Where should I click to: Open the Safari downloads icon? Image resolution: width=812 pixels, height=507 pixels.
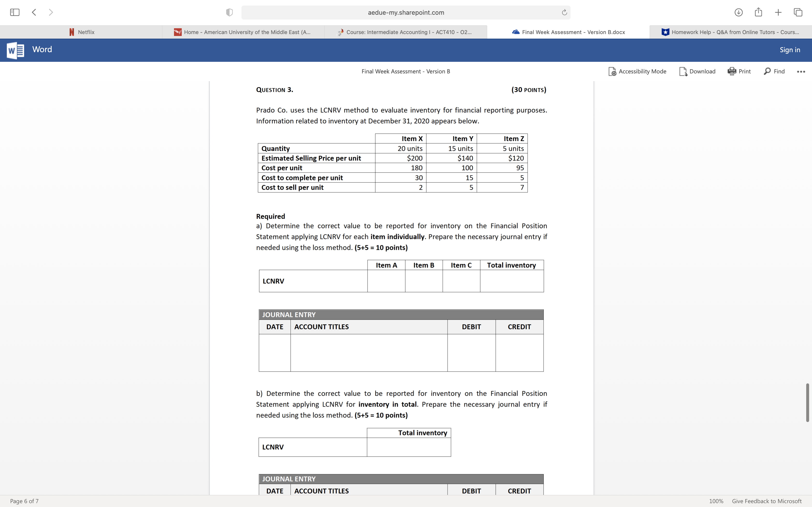tap(739, 12)
